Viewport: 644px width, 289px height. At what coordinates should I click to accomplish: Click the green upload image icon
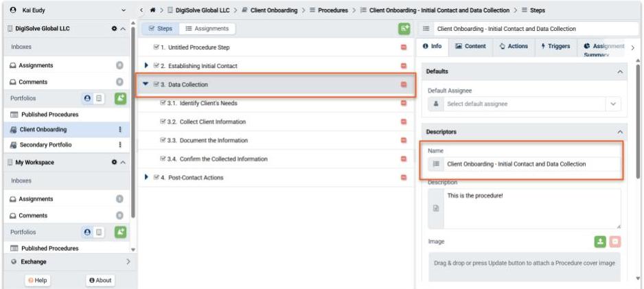click(x=598, y=242)
